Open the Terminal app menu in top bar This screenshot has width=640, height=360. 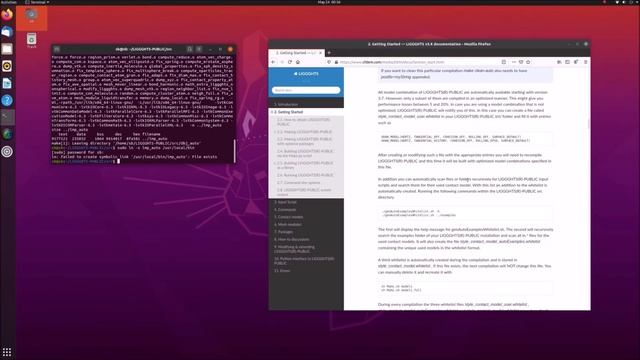(37, 2)
